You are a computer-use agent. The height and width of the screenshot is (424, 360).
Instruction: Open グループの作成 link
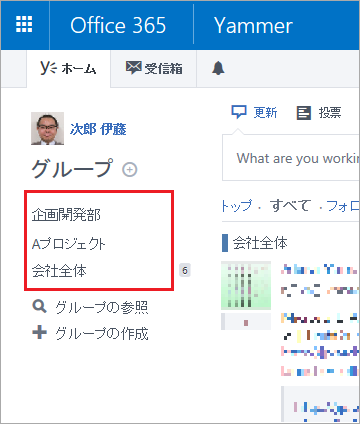coord(102,333)
